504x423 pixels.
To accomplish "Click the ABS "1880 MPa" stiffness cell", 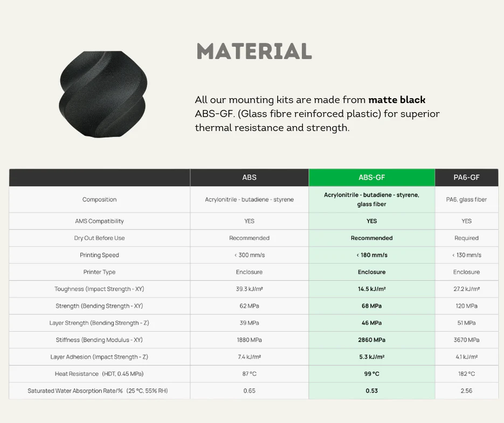I will coord(249,340).
